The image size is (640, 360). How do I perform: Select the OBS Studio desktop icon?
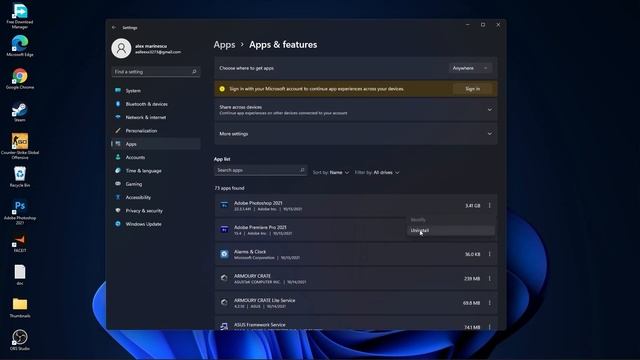(20, 340)
